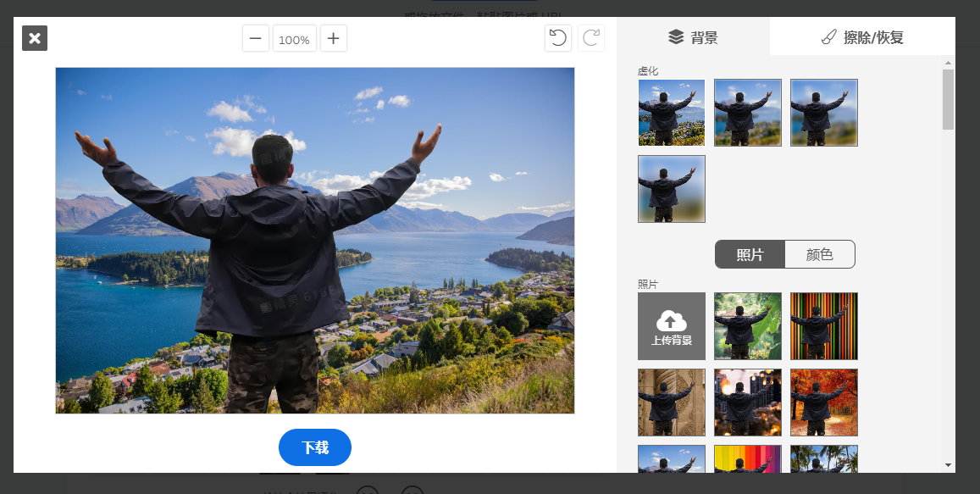The image size is (980, 494).
Task: Close the editor with the X icon
Action: point(35,38)
